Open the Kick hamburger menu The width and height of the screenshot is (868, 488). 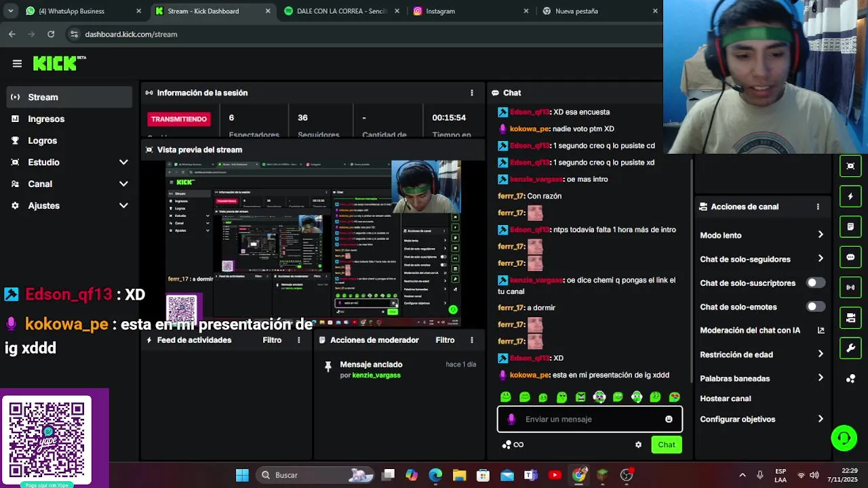(17, 64)
